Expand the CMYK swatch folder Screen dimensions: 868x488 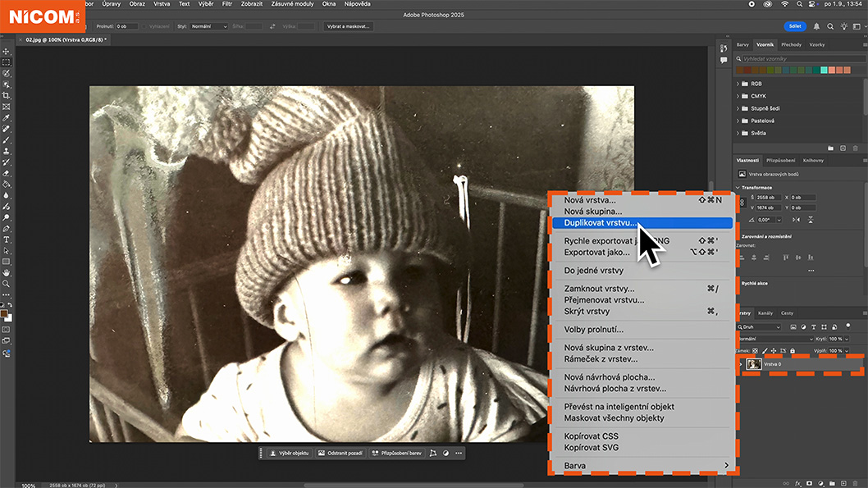tap(737, 96)
